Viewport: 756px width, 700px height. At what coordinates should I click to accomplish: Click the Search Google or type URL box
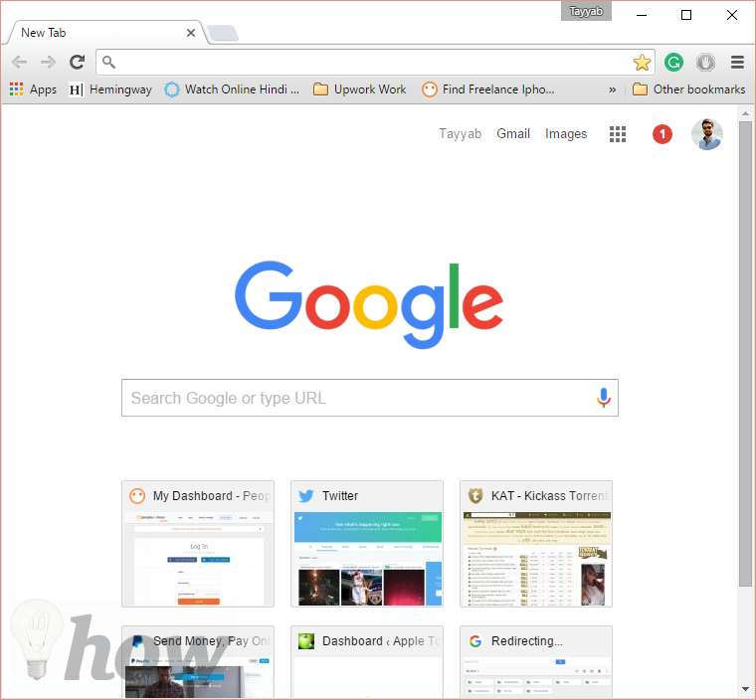point(370,398)
